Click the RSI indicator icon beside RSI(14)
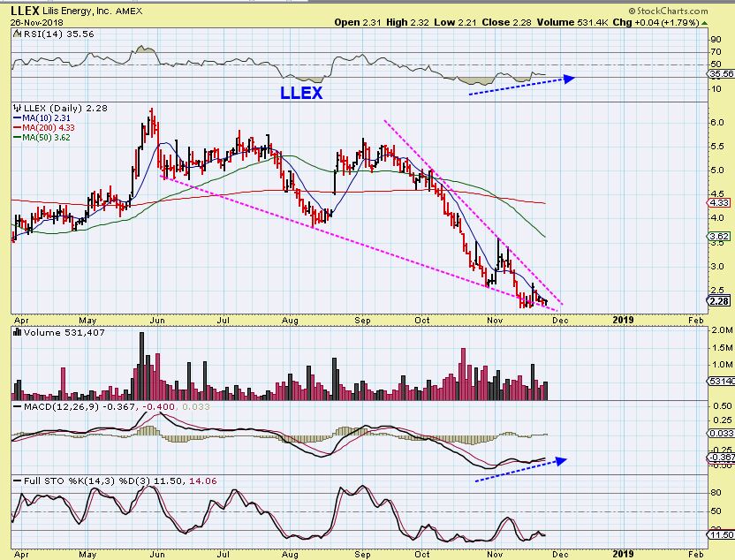Screen dimensions: 735x560 coord(18,34)
